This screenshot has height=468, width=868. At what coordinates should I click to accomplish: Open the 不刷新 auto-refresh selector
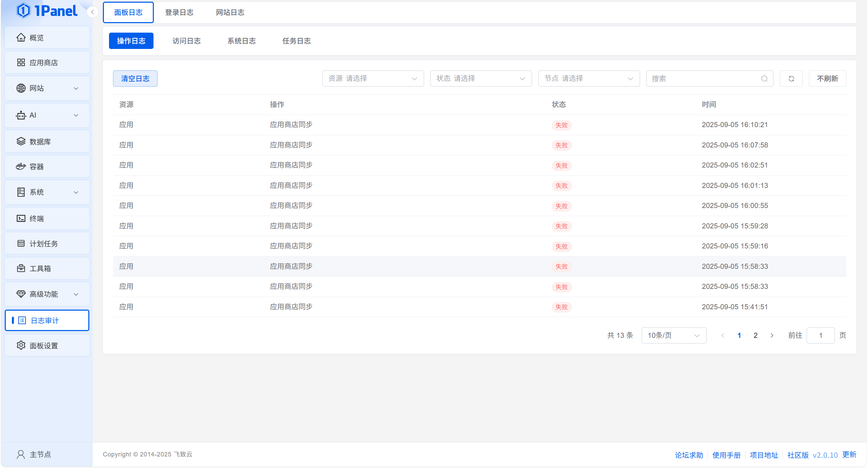(x=827, y=79)
